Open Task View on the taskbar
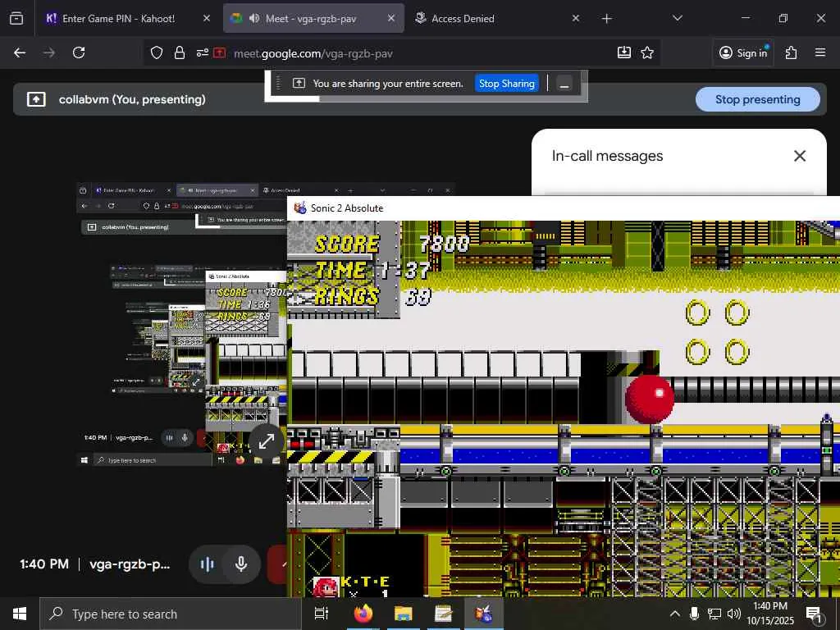Viewport: 840px width, 630px height. [322, 614]
